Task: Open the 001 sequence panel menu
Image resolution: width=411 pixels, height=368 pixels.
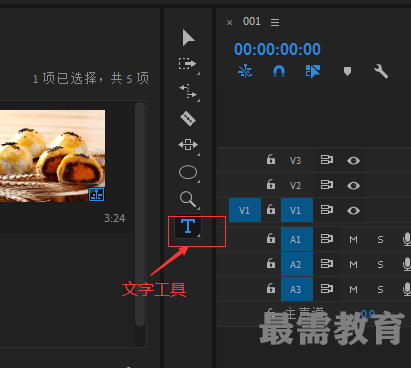Action: pyautogui.click(x=275, y=22)
